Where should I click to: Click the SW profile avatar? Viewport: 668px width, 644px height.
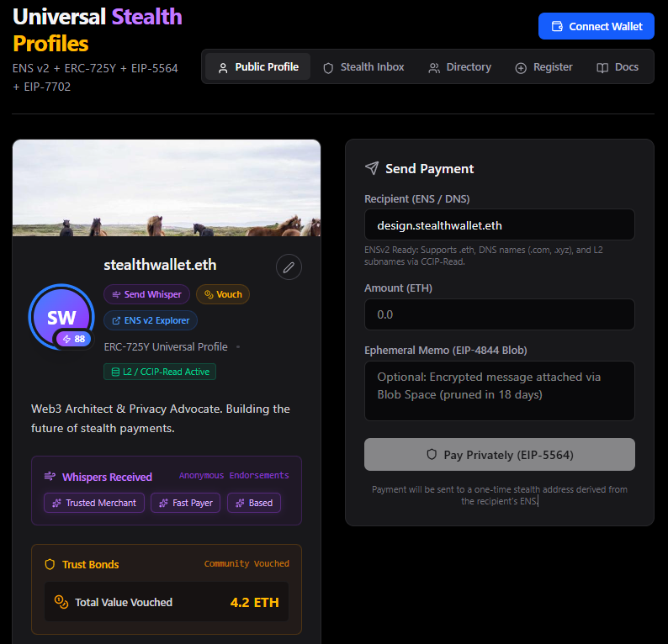[61, 317]
